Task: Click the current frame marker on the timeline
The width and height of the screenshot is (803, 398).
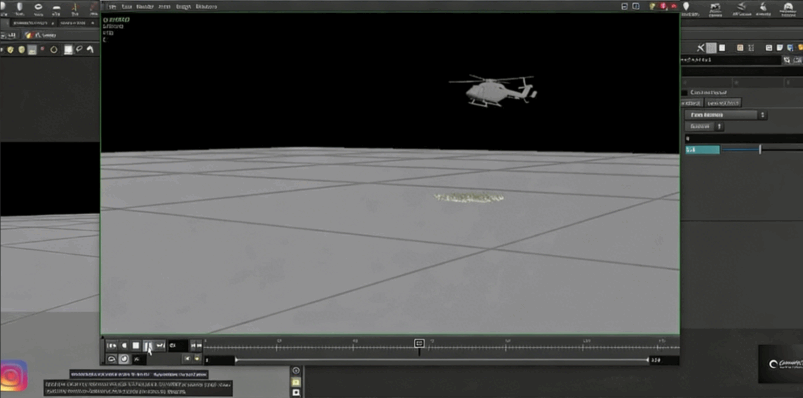Action: (x=419, y=343)
